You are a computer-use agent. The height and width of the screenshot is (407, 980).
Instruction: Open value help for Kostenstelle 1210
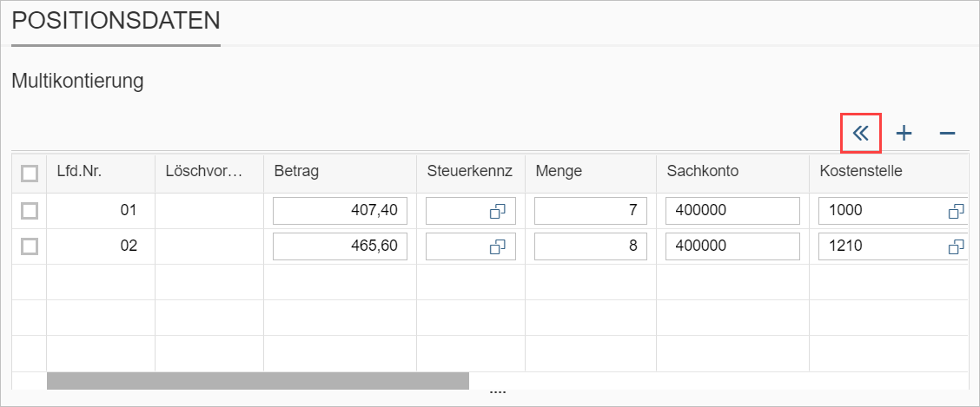pos(956,246)
